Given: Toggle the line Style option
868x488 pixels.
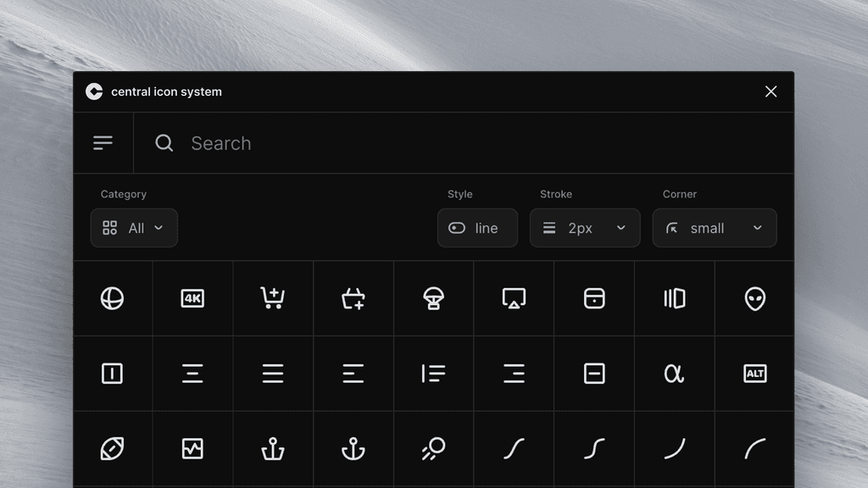Looking at the screenshot, I should click(x=476, y=227).
